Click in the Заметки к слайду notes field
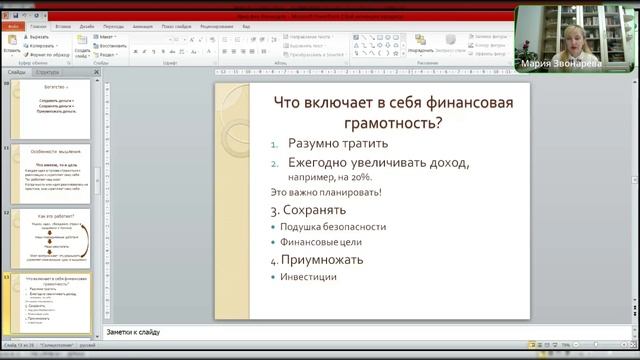 pyautogui.click(x=367, y=332)
